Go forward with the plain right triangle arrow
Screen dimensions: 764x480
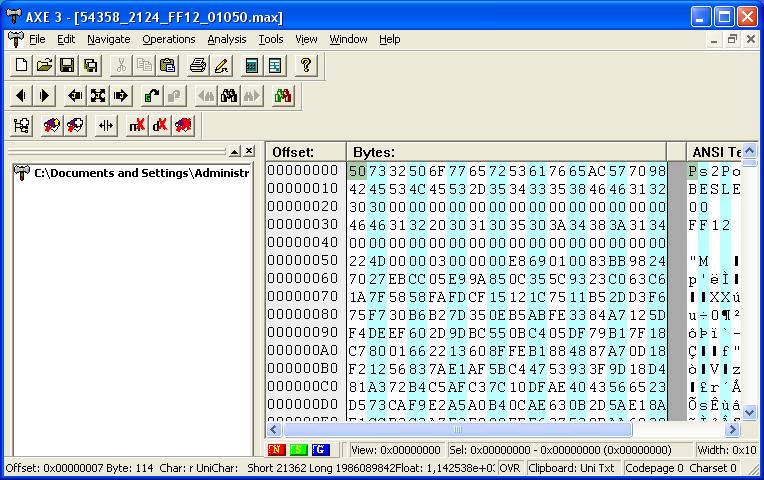click(44, 96)
